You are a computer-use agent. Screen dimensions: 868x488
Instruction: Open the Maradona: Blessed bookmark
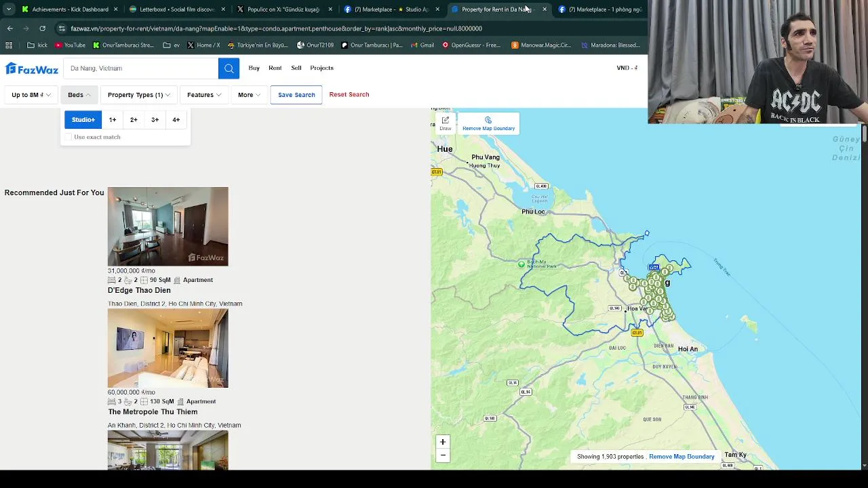point(610,45)
